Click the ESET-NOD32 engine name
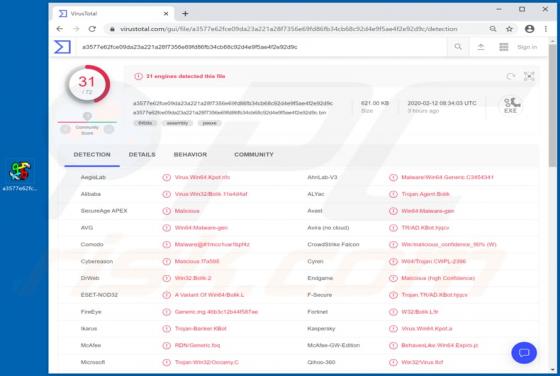The height and width of the screenshot is (376, 560). point(99,295)
